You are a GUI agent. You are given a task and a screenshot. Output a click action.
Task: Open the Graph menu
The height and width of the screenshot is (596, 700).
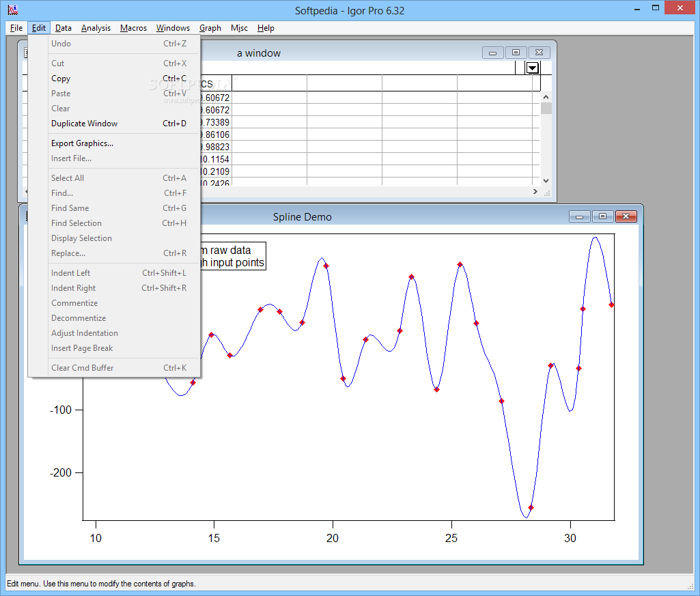tap(210, 28)
